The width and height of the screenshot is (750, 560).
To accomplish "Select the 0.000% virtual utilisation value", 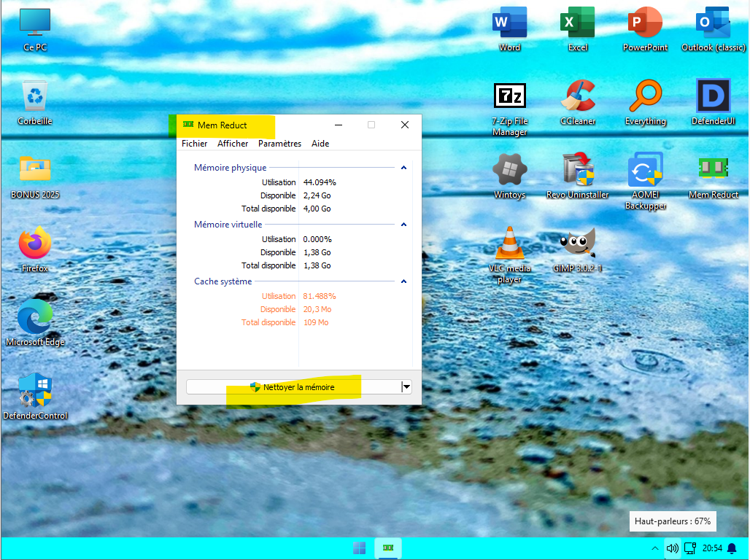I will (317, 239).
